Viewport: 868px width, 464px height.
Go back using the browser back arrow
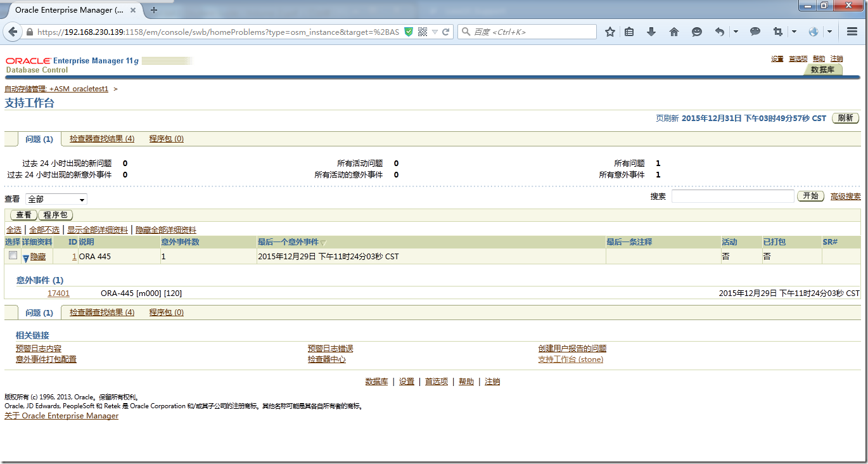(x=13, y=32)
